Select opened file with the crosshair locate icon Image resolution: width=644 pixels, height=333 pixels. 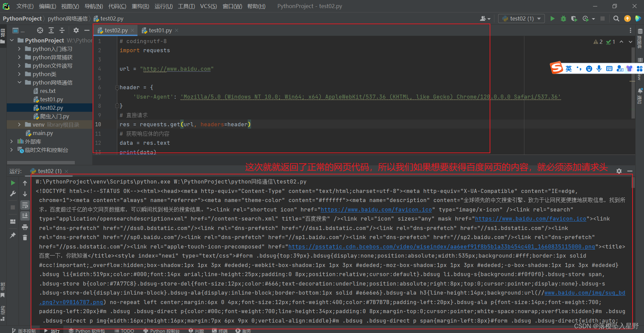click(x=40, y=30)
